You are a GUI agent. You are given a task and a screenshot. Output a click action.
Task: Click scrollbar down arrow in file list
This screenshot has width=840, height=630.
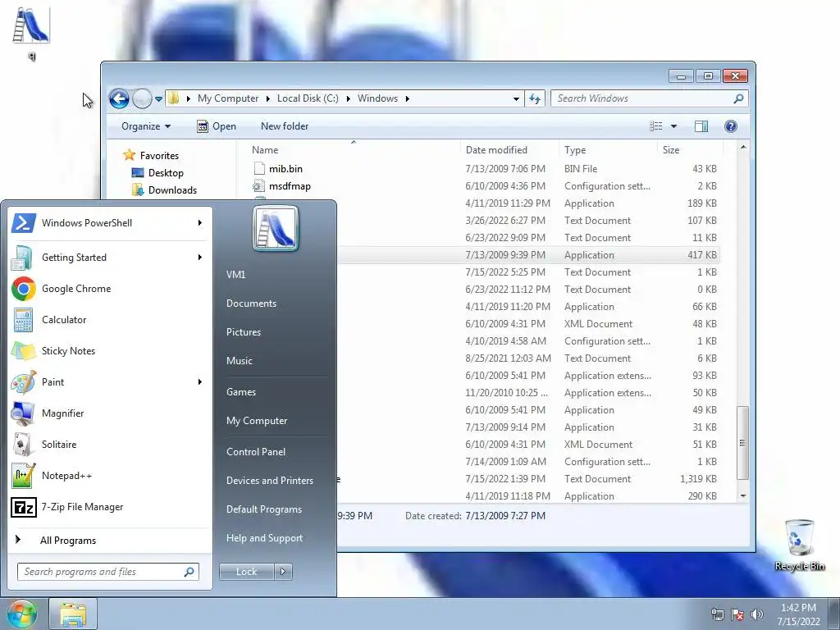click(x=742, y=496)
